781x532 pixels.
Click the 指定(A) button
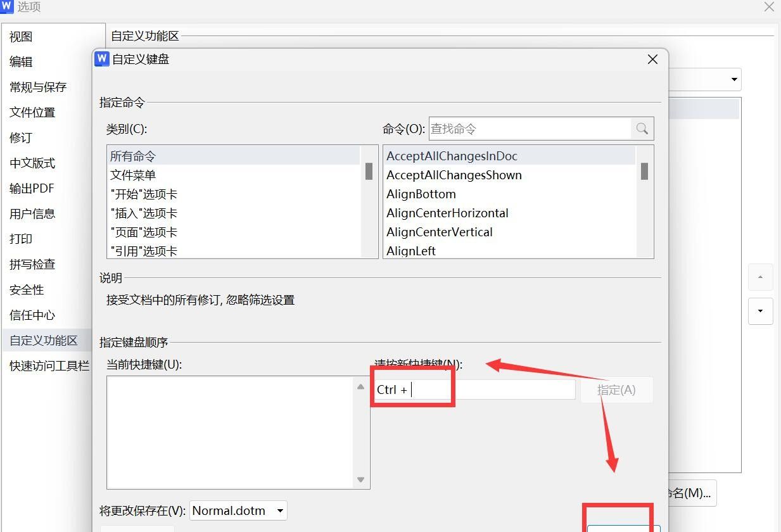point(616,389)
